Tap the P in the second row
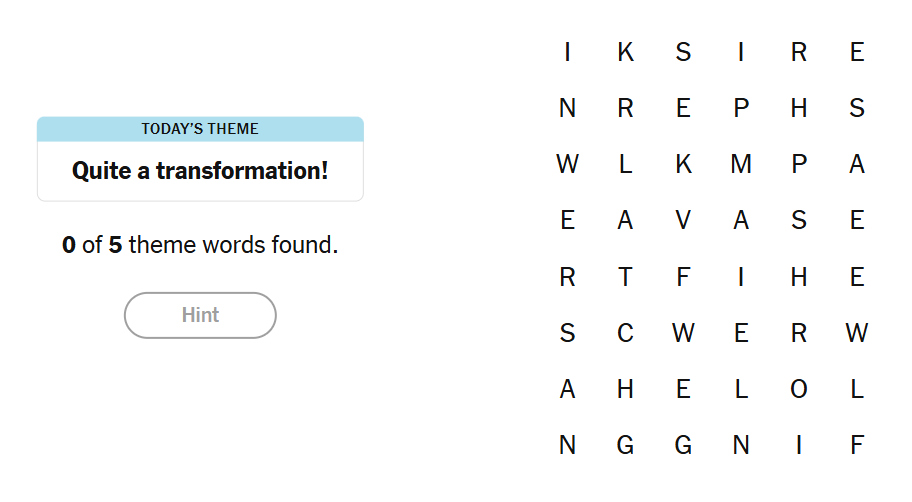The image size is (912, 502). pyautogui.click(x=741, y=108)
